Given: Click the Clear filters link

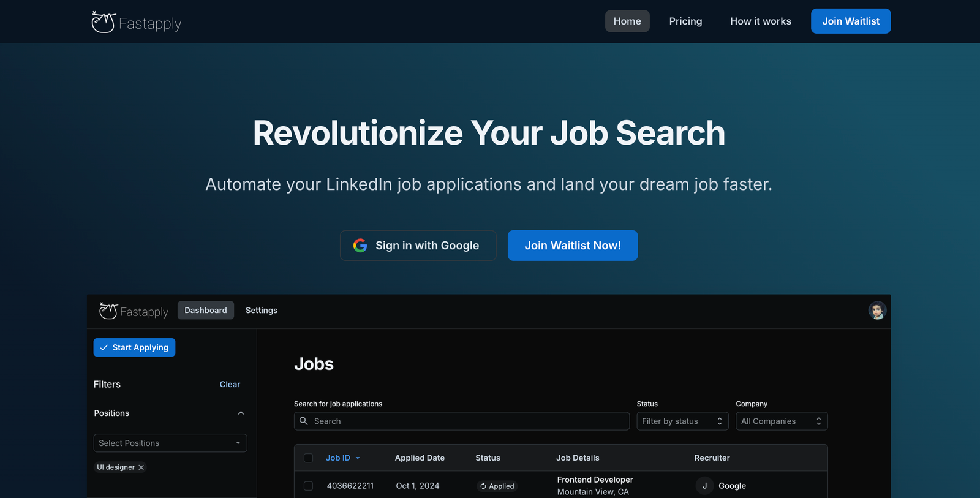Looking at the screenshot, I should [x=230, y=385].
